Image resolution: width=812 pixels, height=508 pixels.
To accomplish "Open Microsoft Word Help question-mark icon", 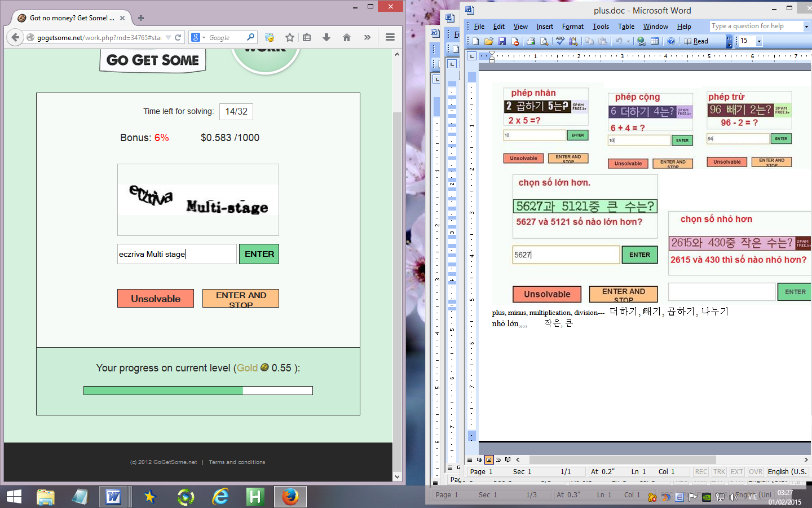I will click(671, 41).
